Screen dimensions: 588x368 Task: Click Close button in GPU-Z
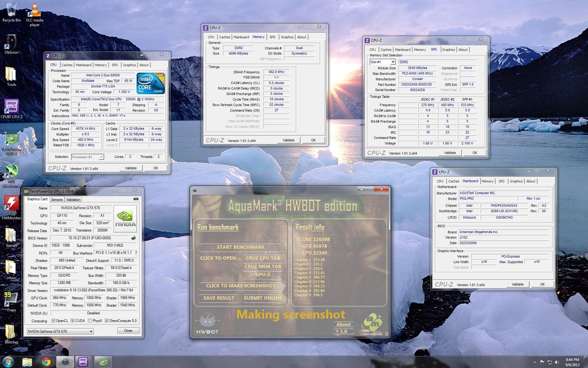coord(128,331)
